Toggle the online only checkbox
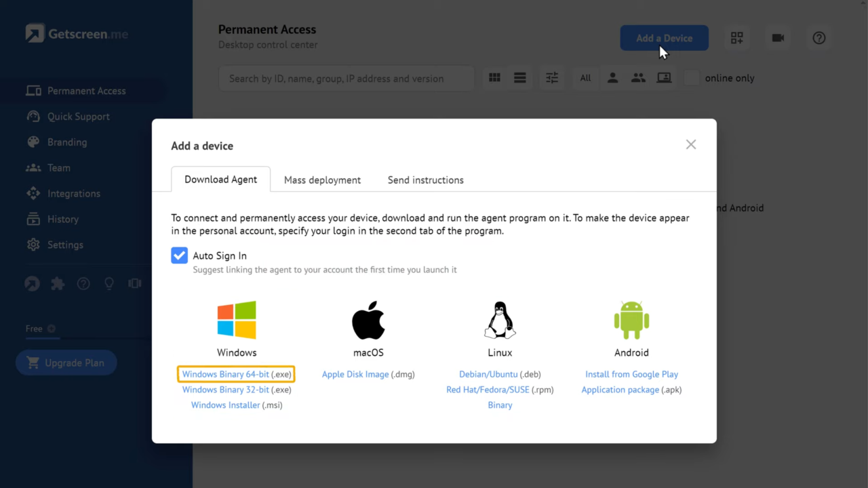Image resolution: width=868 pixels, height=488 pixels. [x=692, y=78]
